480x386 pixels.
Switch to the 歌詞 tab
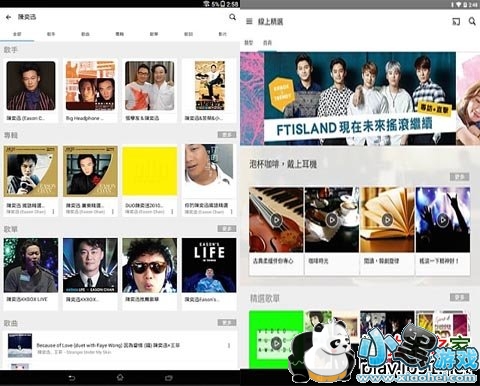[x=188, y=34]
